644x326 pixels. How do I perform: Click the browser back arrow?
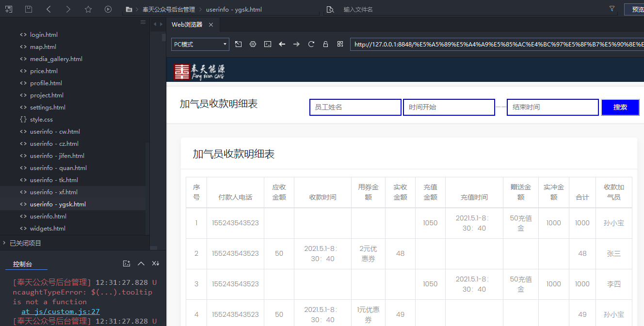[x=282, y=44]
